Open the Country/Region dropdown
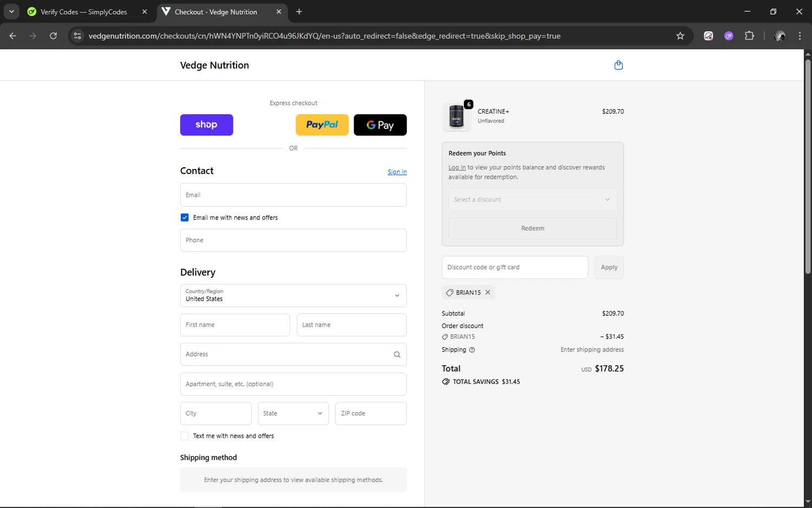 pyautogui.click(x=293, y=296)
